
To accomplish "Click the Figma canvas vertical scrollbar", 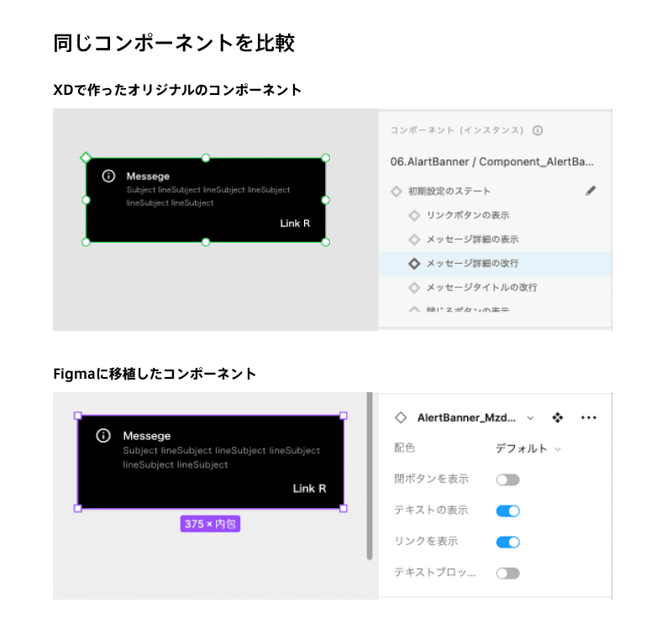I will (x=370, y=475).
